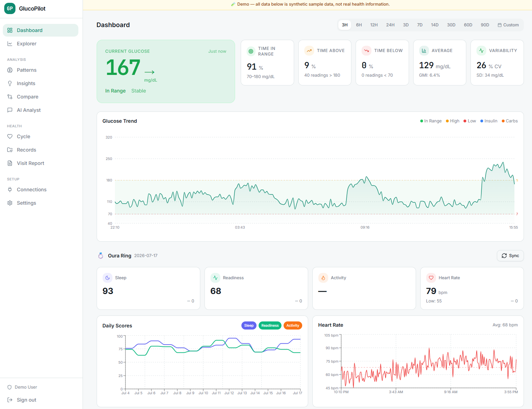The width and height of the screenshot is (532, 409).
Task: Click the Low legend item
Action: click(470, 121)
